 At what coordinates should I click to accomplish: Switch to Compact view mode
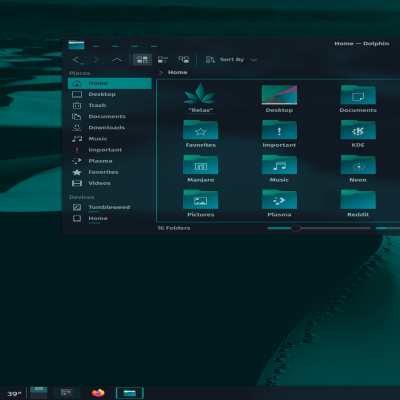coord(163,60)
